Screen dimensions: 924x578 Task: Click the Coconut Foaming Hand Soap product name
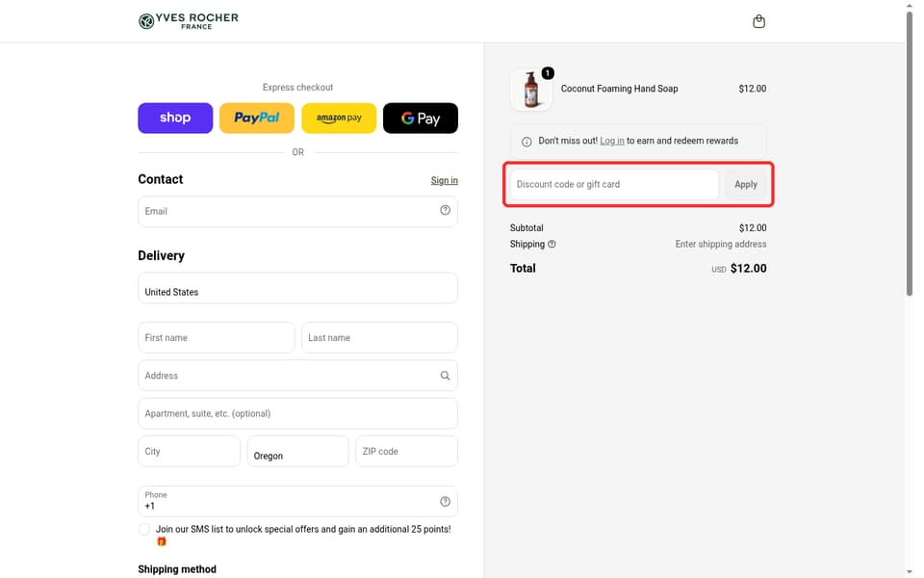[x=619, y=89]
